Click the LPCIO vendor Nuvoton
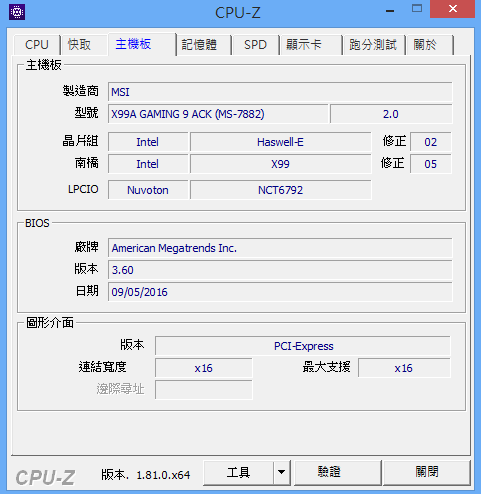The width and height of the screenshot is (481, 494). [x=148, y=190]
